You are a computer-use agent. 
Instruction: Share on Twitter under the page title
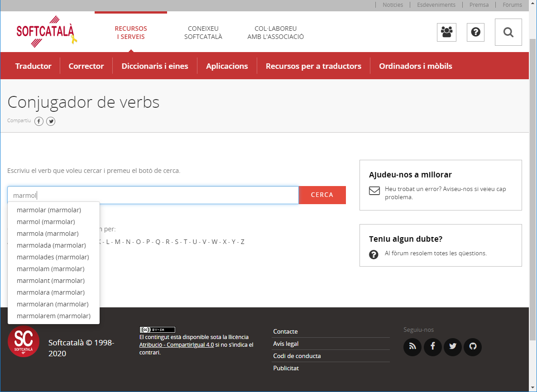coord(51,121)
